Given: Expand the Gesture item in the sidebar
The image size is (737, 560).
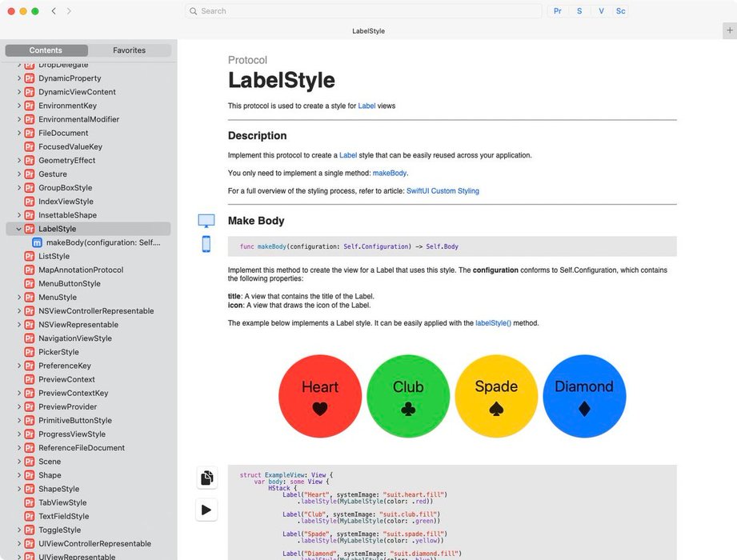Looking at the screenshot, I should coord(18,174).
